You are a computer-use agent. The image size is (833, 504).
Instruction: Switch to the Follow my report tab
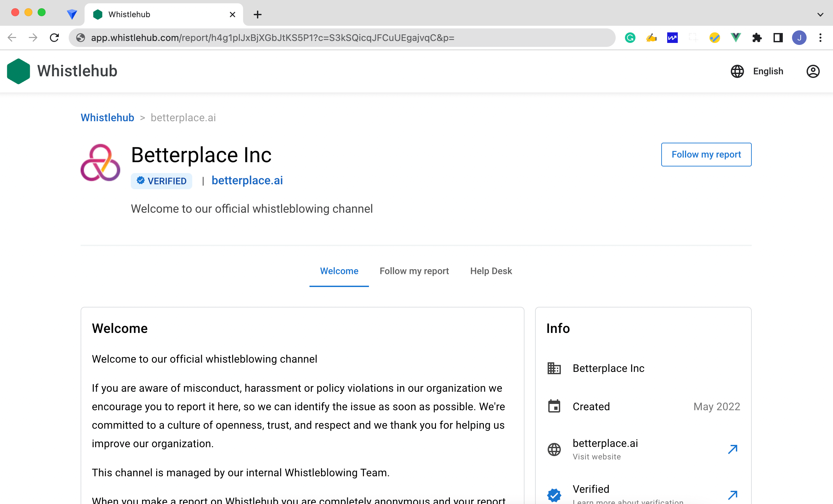(414, 271)
